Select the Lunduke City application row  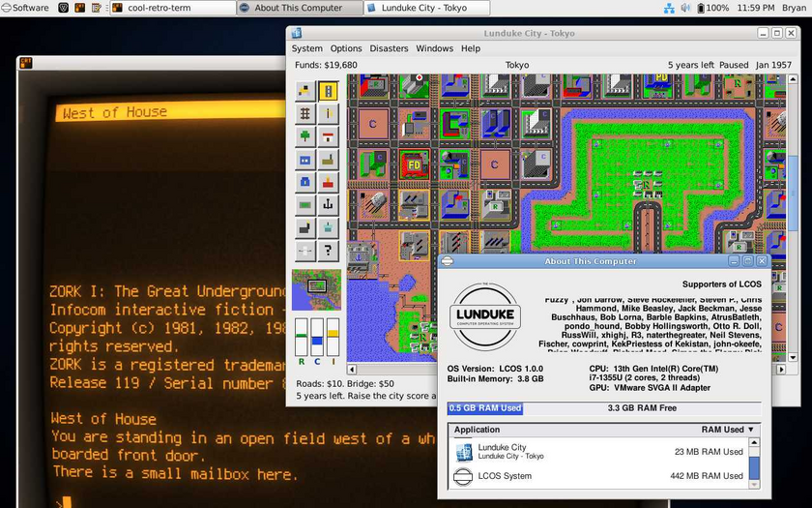coord(598,452)
